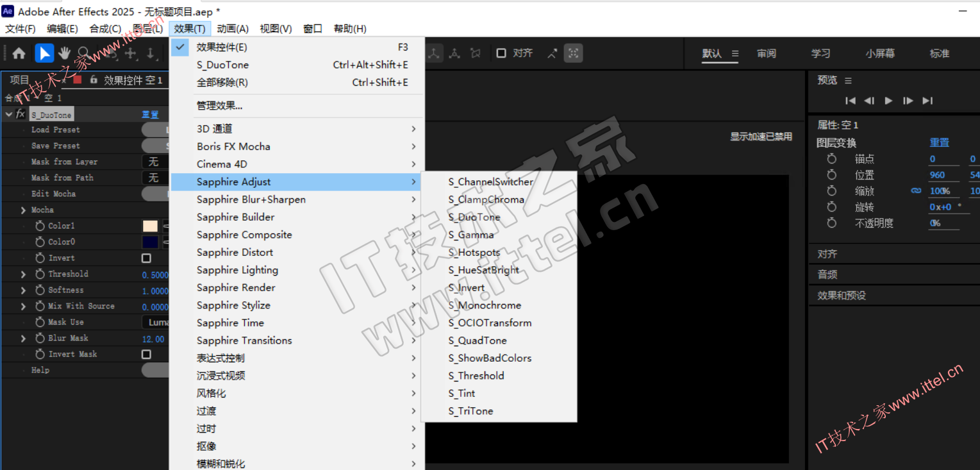Click the Threshold stopwatch icon
Screen dimensions: 980x470
pyautogui.click(x=40, y=274)
